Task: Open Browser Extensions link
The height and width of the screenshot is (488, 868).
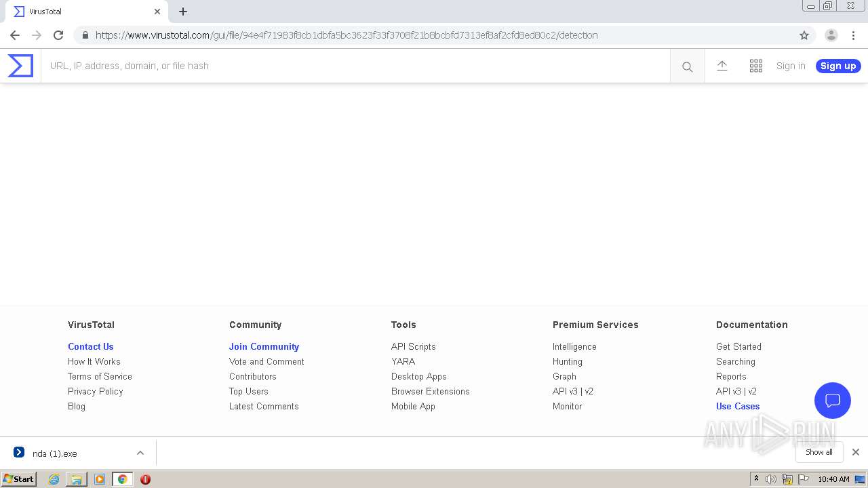Action: (431, 391)
